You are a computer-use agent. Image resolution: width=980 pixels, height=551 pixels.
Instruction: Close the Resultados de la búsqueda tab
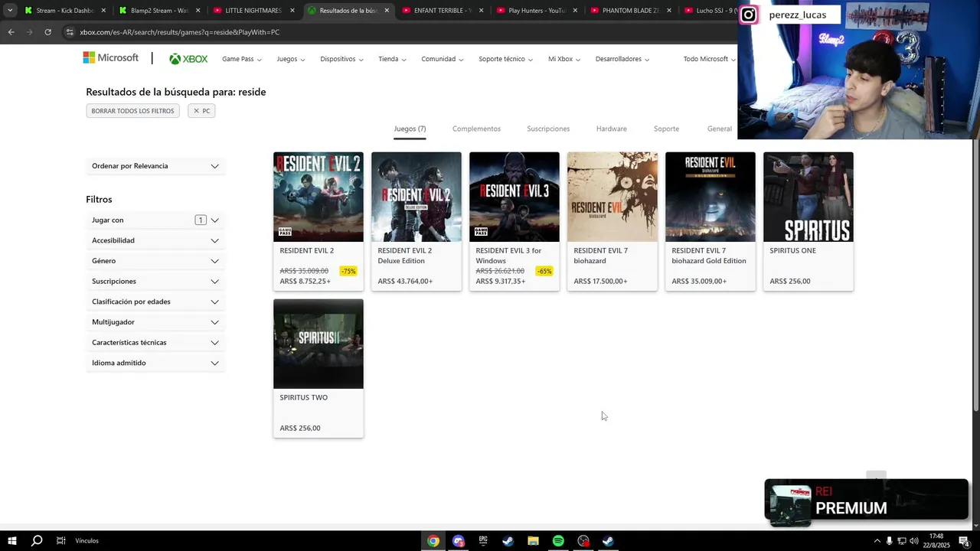click(x=387, y=11)
